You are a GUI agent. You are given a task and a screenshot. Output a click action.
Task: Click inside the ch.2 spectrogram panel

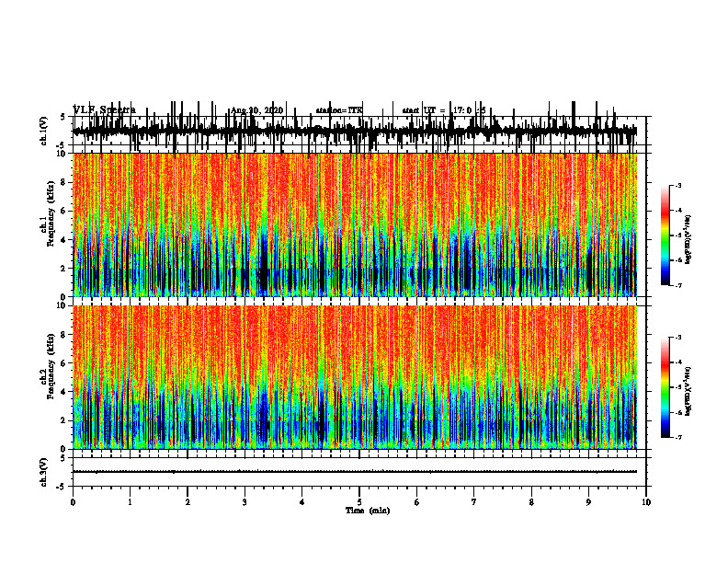point(355,377)
